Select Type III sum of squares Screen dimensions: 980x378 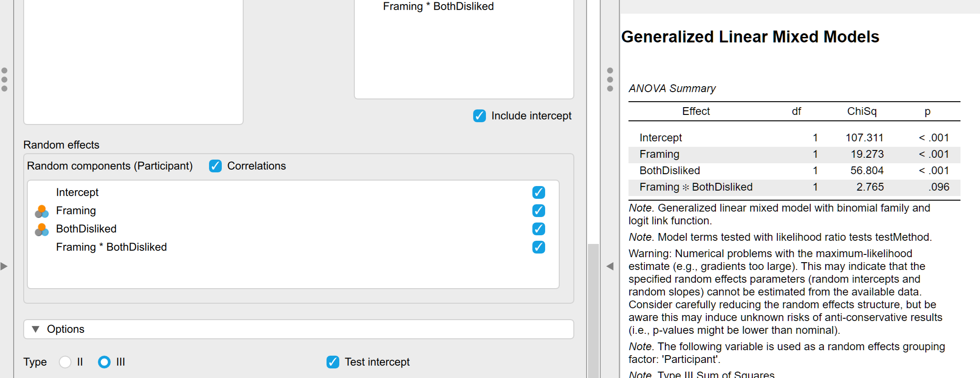coord(104,362)
